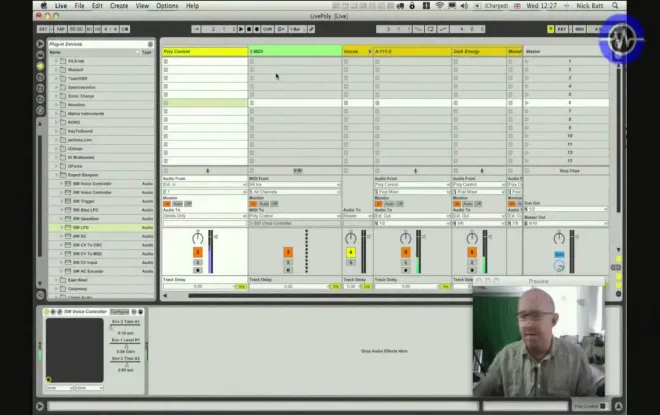
Task: Toggle the KEY map mode button
Action: pos(562,29)
